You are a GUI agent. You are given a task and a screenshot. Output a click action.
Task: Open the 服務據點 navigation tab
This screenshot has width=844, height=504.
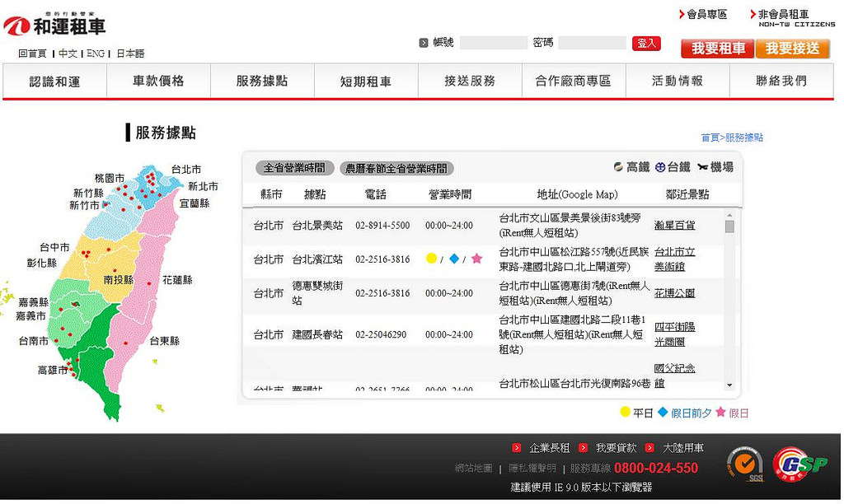coord(262,82)
